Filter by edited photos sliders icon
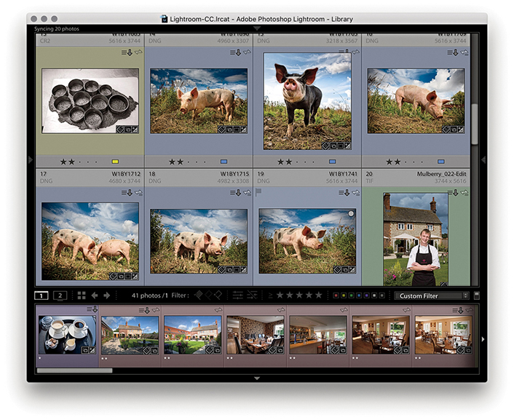Screen dimensions: 514x420 237,296
